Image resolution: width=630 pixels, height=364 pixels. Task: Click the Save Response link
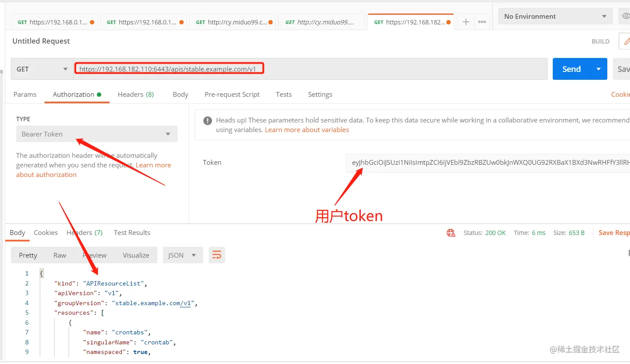(614, 232)
